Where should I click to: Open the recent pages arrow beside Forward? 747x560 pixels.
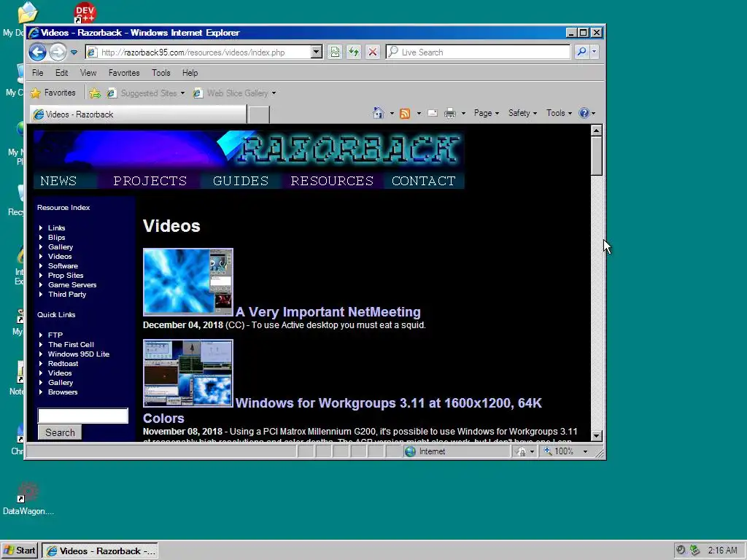coord(74,52)
